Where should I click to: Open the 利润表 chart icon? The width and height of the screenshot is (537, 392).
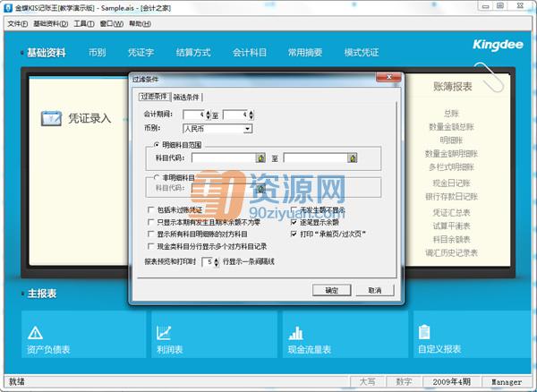pyautogui.click(x=164, y=333)
